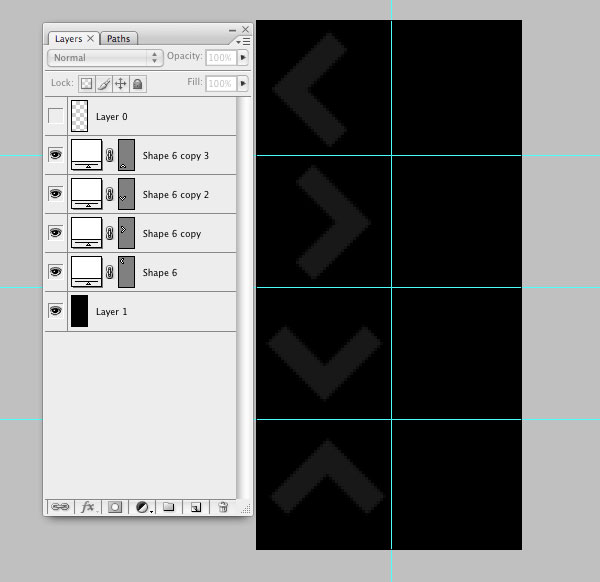Click link icon on Shape 6 layer

click(110, 272)
